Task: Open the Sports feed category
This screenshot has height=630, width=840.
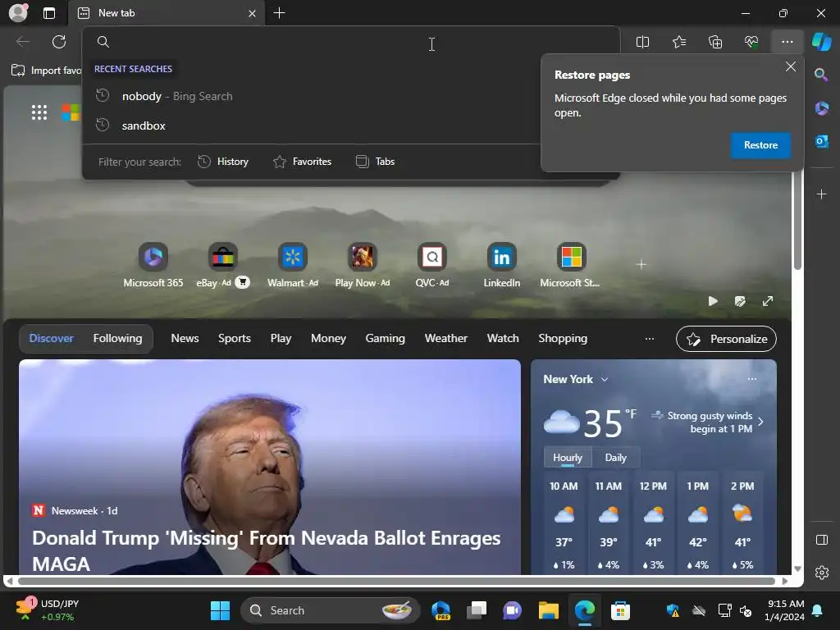Action: coord(234,339)
